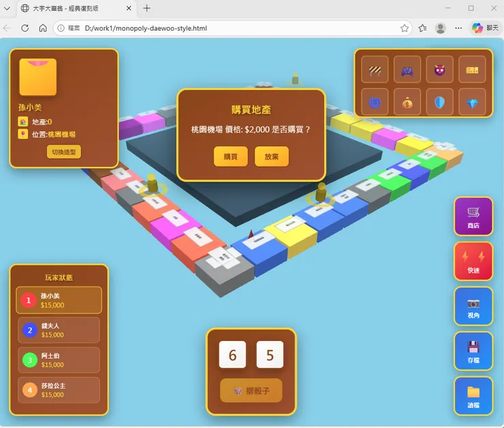
Task: Click 放棄 to decline purchase
Action: coord(272,157)
